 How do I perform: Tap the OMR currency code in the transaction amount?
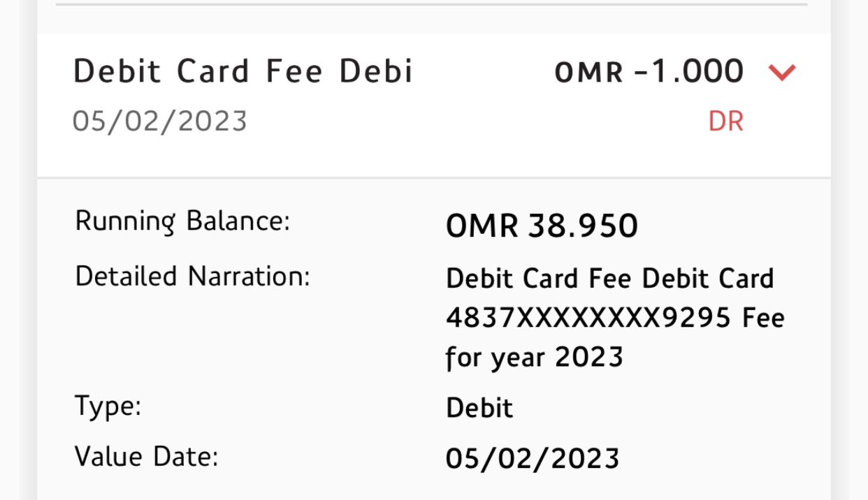pyautogui.click(x=588, y=73)
